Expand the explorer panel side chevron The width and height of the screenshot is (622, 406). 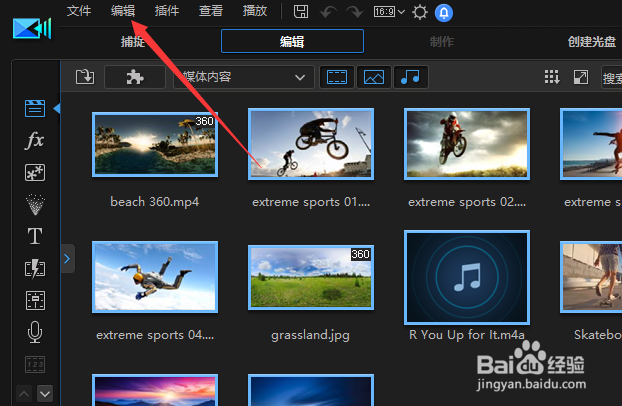click(67, 259)
